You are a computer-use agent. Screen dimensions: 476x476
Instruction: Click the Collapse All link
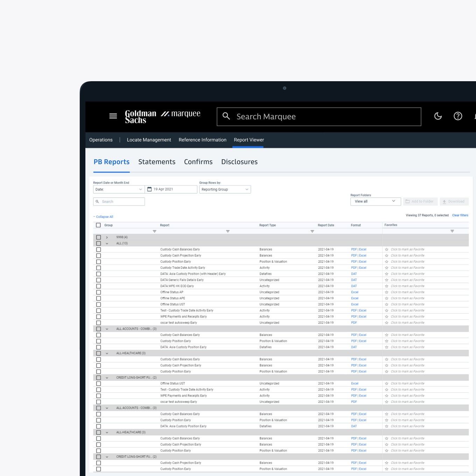103,217
